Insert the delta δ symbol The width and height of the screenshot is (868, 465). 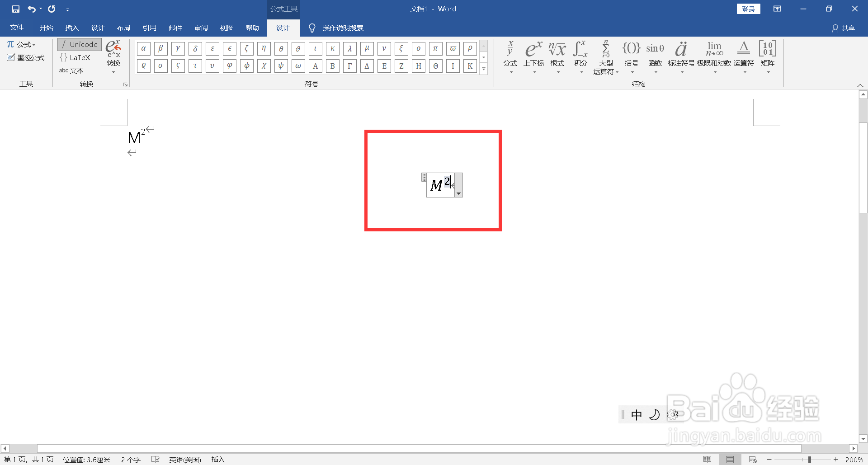tap(195, 48)
